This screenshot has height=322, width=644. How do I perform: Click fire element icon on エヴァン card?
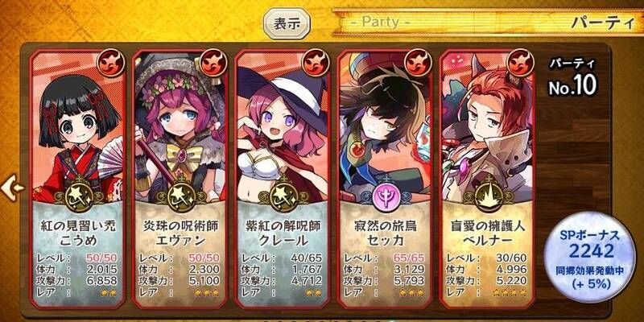point(213,63)
